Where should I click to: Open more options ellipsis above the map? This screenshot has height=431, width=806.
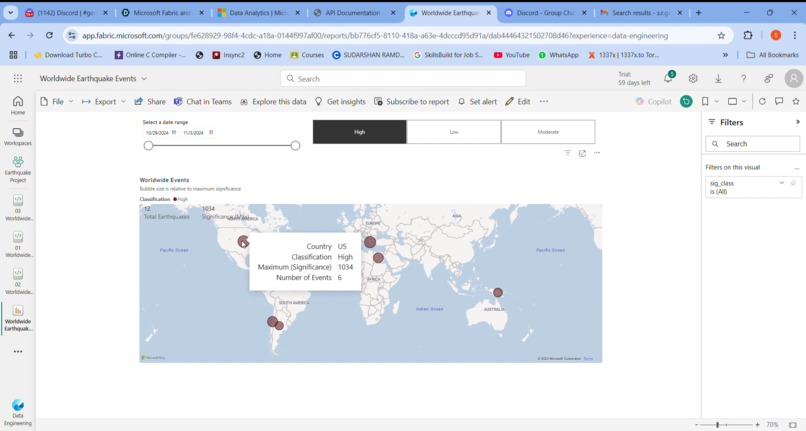tap(597, 153)
